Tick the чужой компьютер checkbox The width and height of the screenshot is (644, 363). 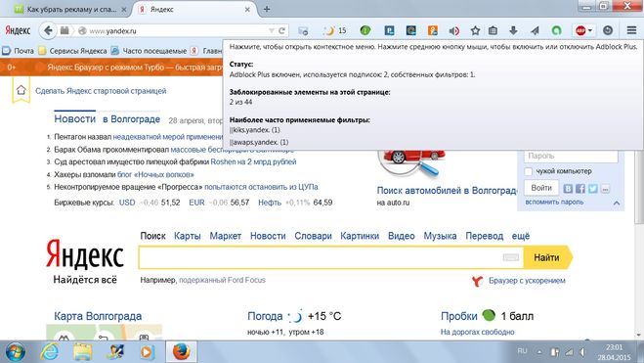[x=529, y=171]
